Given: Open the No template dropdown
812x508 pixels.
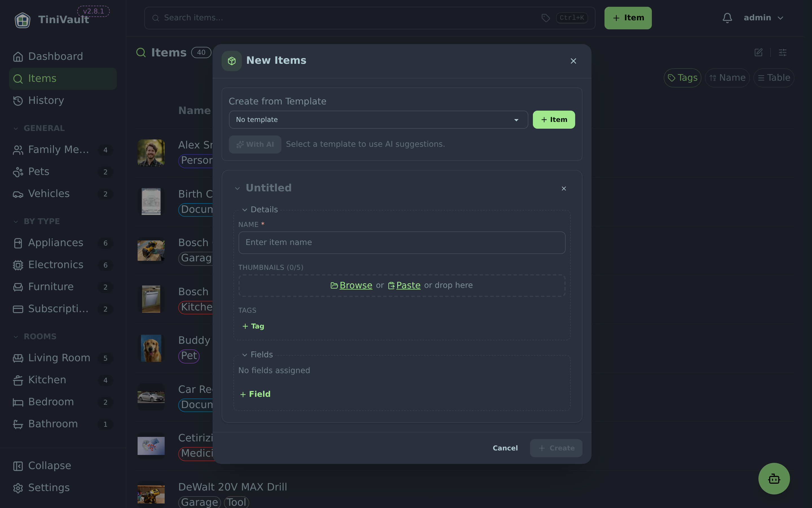Looking at the screenshot, I should 378,120.
